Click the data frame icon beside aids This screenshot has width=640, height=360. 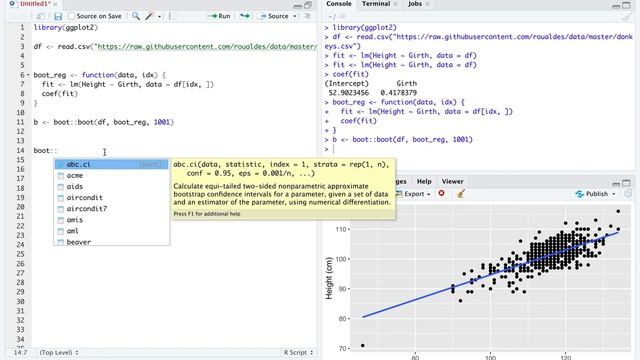pyautogui.click(x=60, y=187)
